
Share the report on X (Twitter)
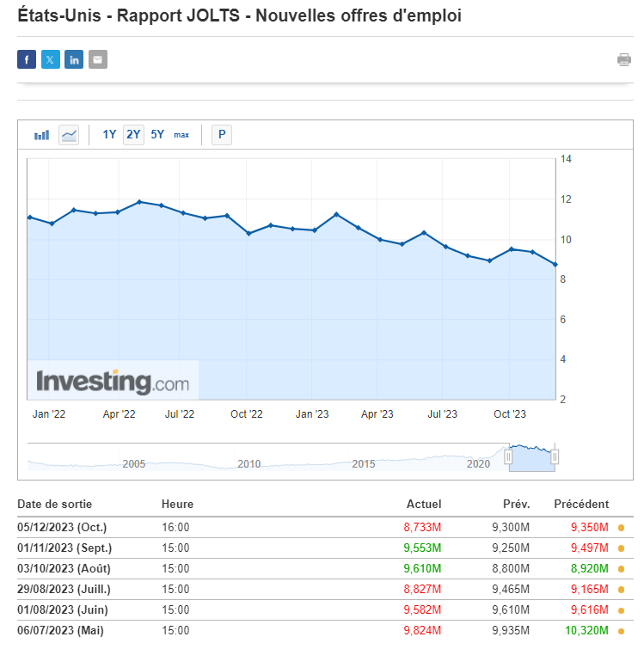click(51, 59)
